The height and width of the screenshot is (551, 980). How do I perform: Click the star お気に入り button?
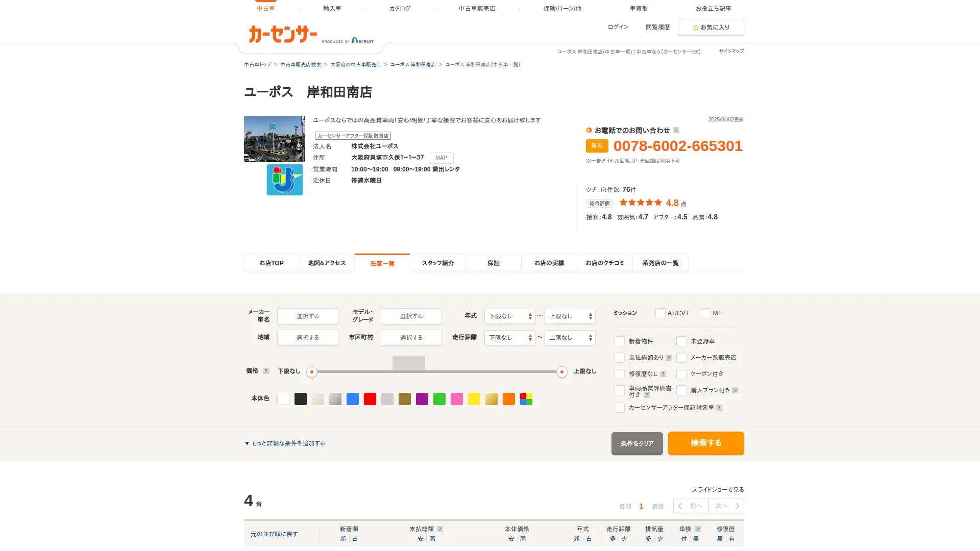coord(710,27)
